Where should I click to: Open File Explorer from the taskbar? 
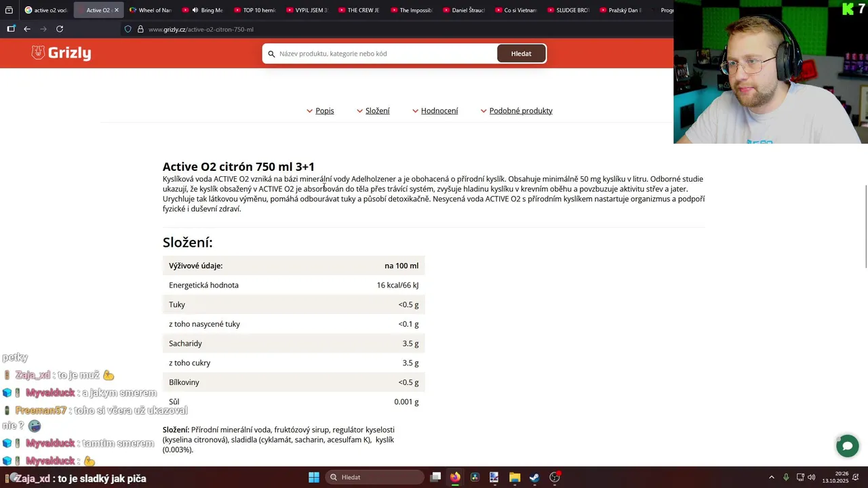[x=515, y=477]
